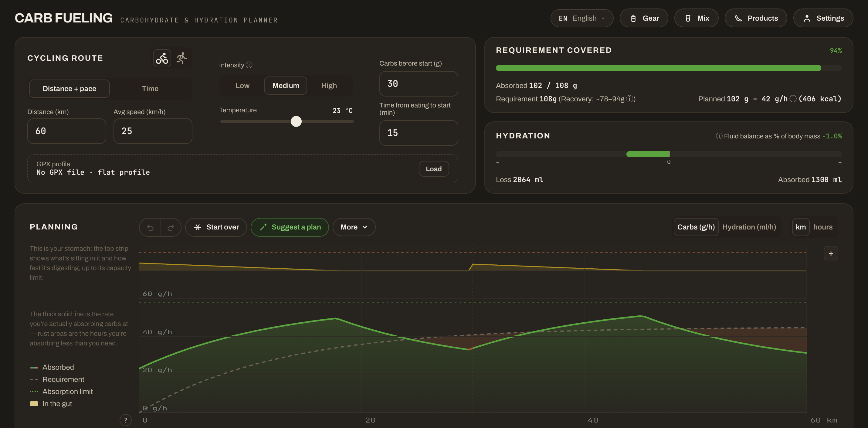Screen dimensions: 868x428
Task: Show Carbs (g/h) chart view
Action: tap(696, 227)
